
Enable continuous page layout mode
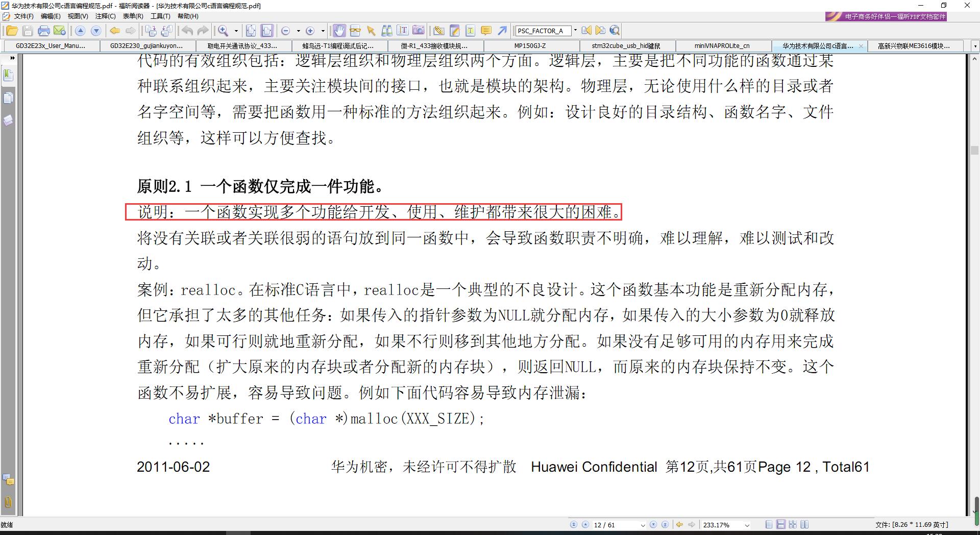pos(780,524)
